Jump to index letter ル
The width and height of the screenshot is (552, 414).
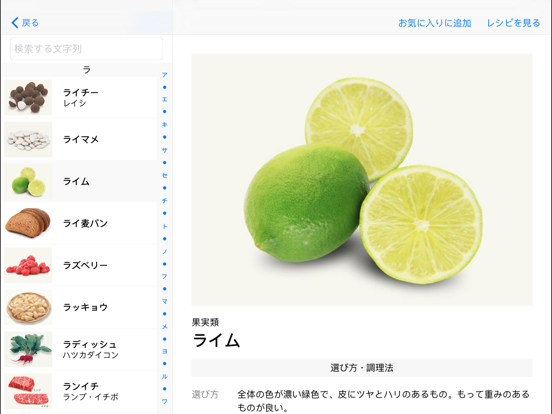(164, 376)
